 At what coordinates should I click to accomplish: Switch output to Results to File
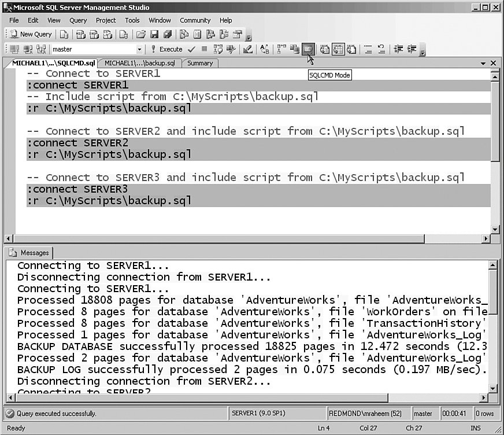point(351,49)
